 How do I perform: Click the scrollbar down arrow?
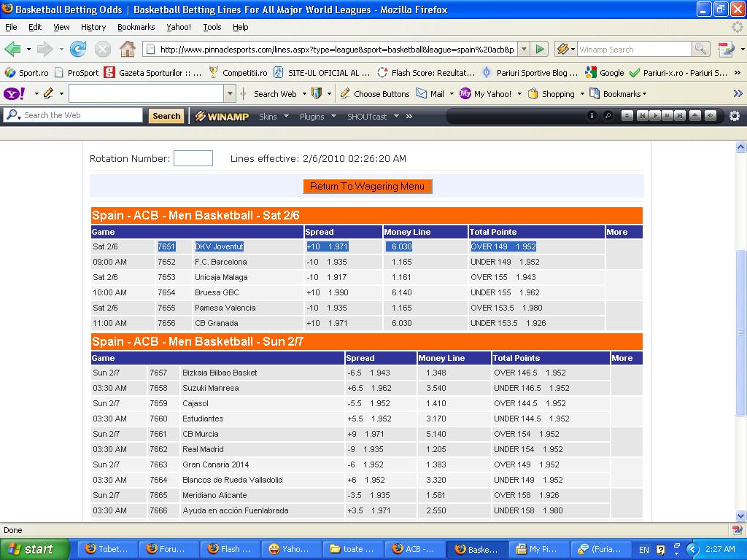point(741,516)
